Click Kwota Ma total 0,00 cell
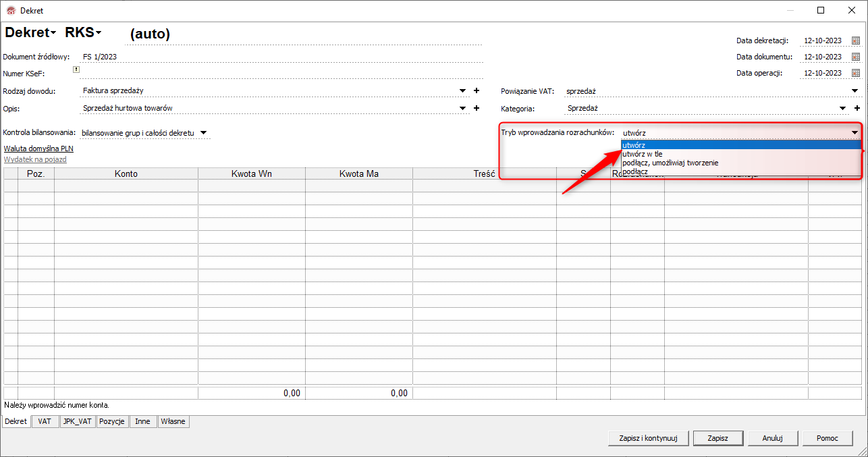This screenshot has width=868, height=457. pyautogui.click(x=359, y=393)
